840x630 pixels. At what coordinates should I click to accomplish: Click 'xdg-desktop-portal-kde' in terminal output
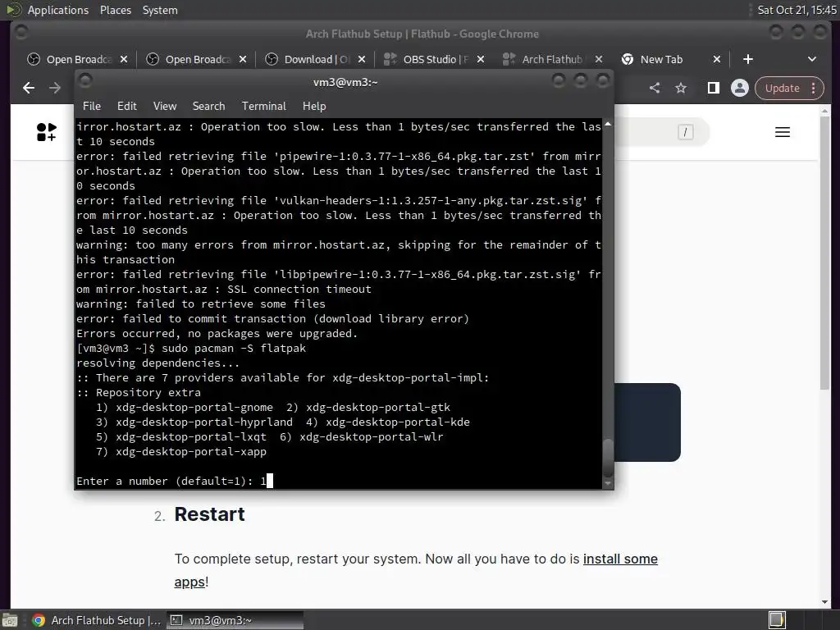click(x=398, y=422)
